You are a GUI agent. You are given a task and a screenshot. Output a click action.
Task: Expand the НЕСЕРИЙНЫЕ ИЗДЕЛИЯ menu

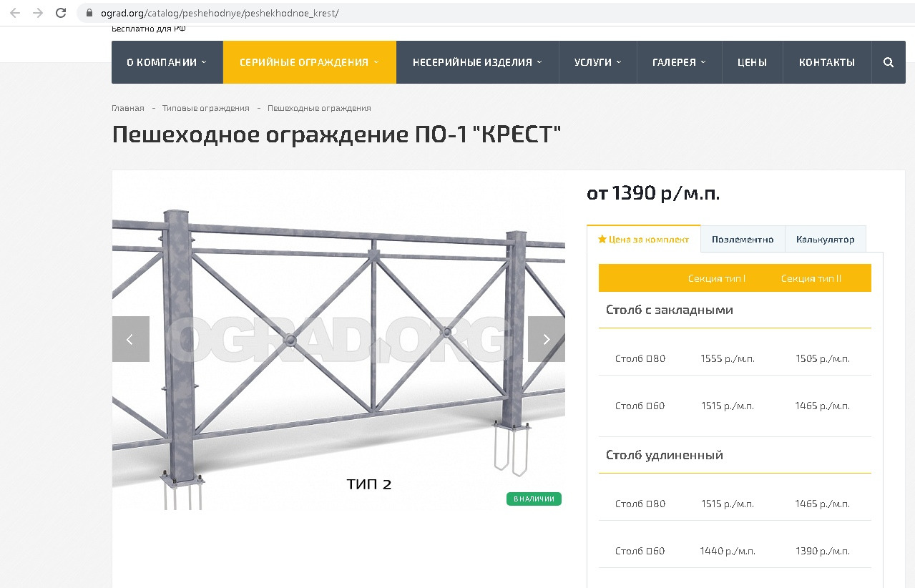click(477, 62)
